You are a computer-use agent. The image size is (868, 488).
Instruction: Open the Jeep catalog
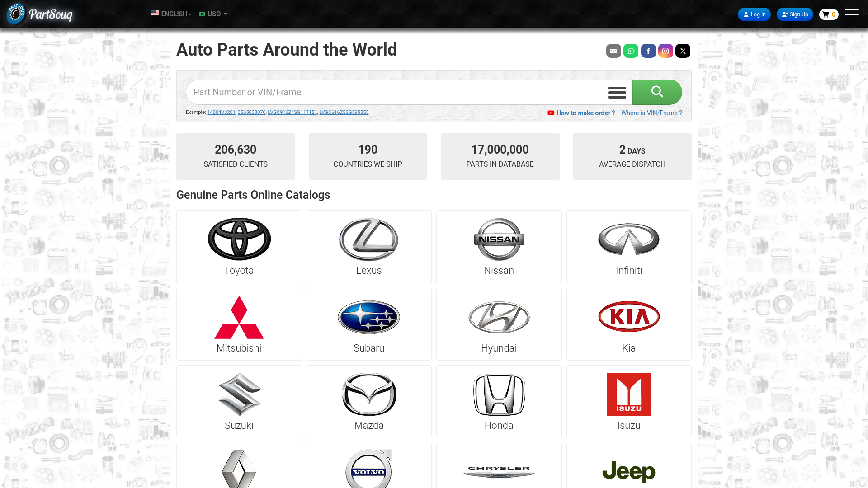tap(629, 466)
